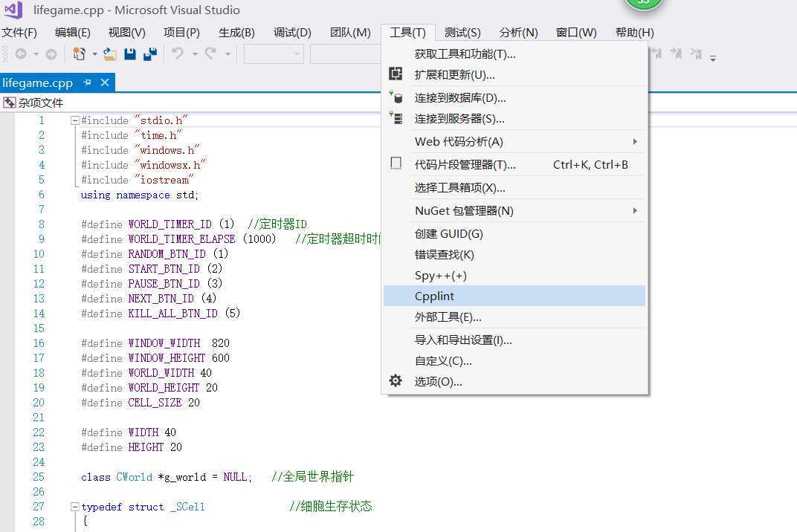Open the Undo history dropdown arrow
The image size is (797, 532).
[x=196, y=53]
